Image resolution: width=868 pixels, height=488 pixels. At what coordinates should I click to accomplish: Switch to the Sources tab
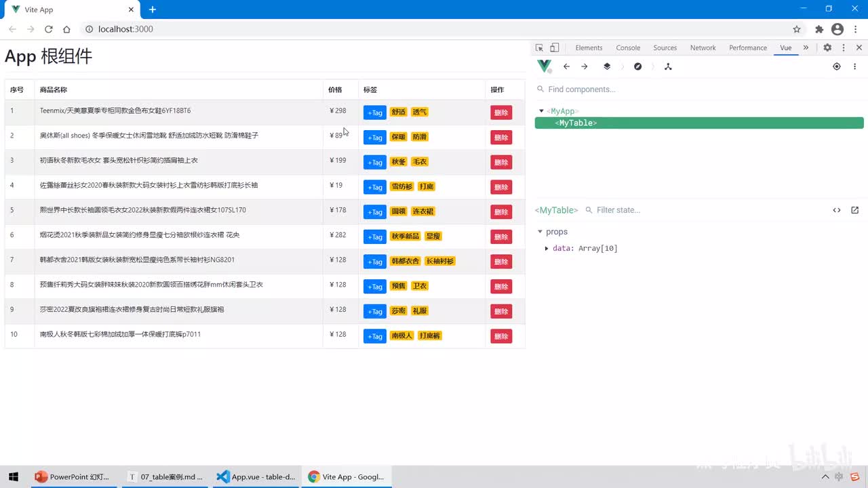(x=665, y=47)
